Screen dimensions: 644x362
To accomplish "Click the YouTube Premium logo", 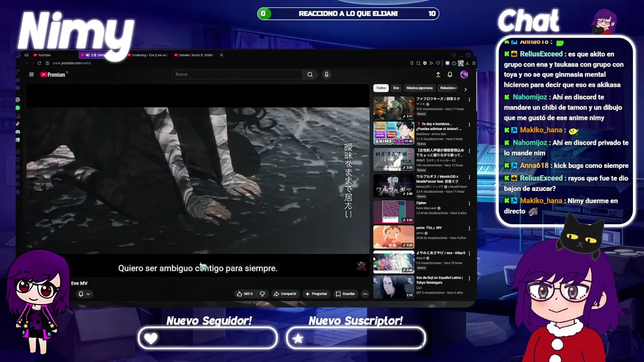I will coord(53,74).
